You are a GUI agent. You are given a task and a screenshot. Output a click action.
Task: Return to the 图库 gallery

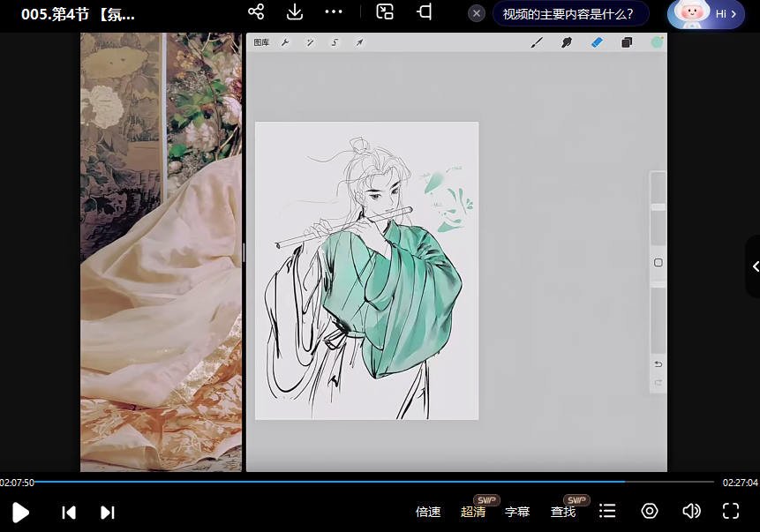[261, 41]
